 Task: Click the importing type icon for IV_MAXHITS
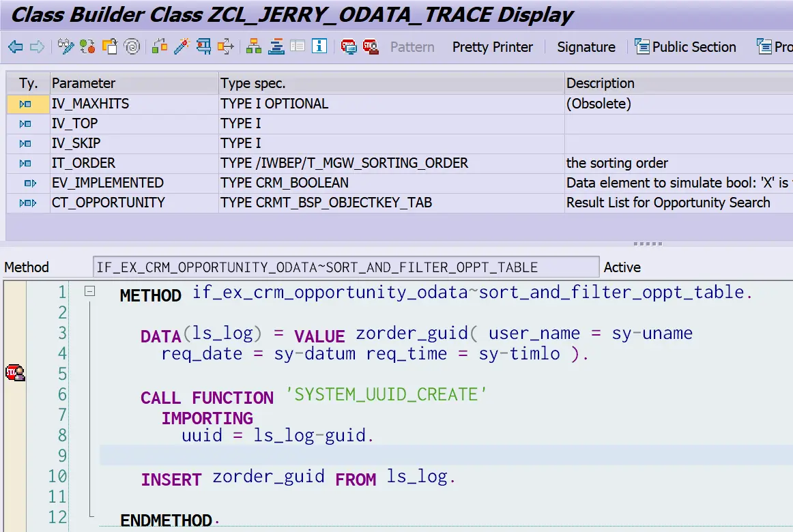[x=25, y=104]
